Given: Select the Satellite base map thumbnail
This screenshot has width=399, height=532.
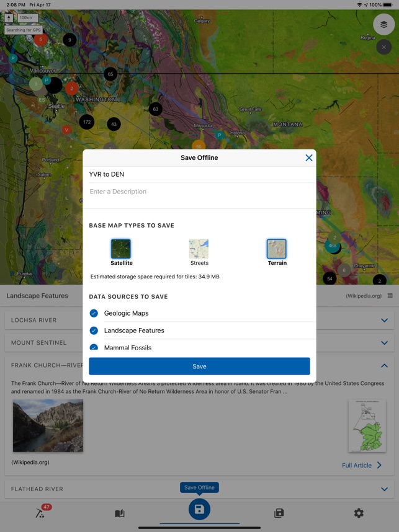Looking at the screenshot, I should [121, 249].
